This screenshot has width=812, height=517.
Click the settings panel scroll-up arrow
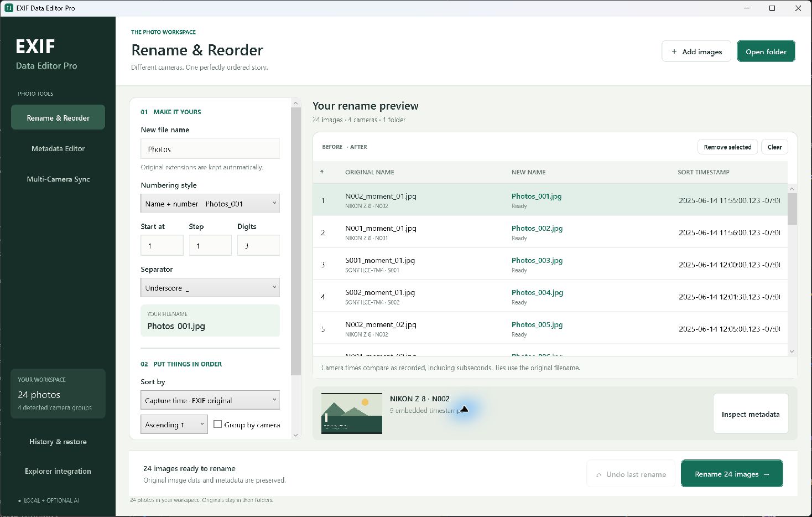295,104
